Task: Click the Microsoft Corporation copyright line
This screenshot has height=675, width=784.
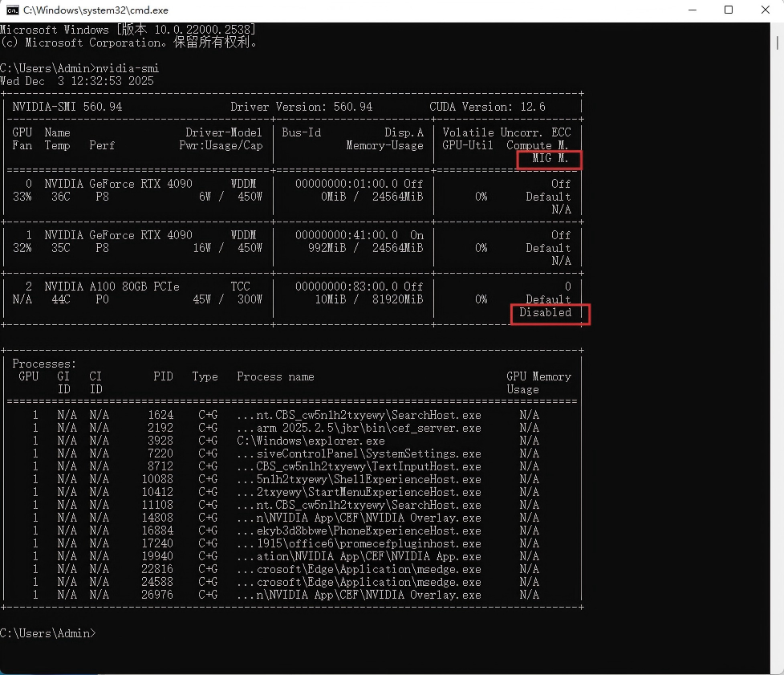Action: click(x=129, y=43)
